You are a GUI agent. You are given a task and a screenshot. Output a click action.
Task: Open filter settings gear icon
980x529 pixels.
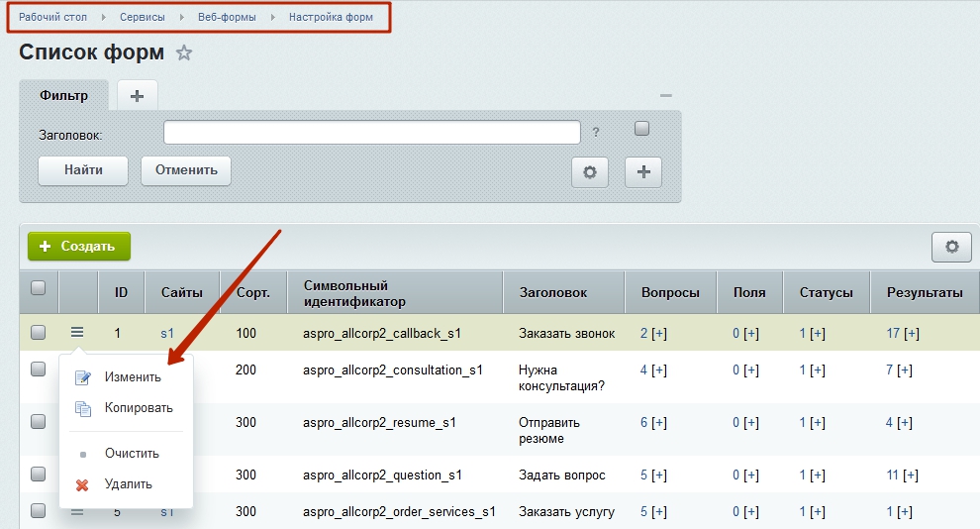tap(589, 172)
